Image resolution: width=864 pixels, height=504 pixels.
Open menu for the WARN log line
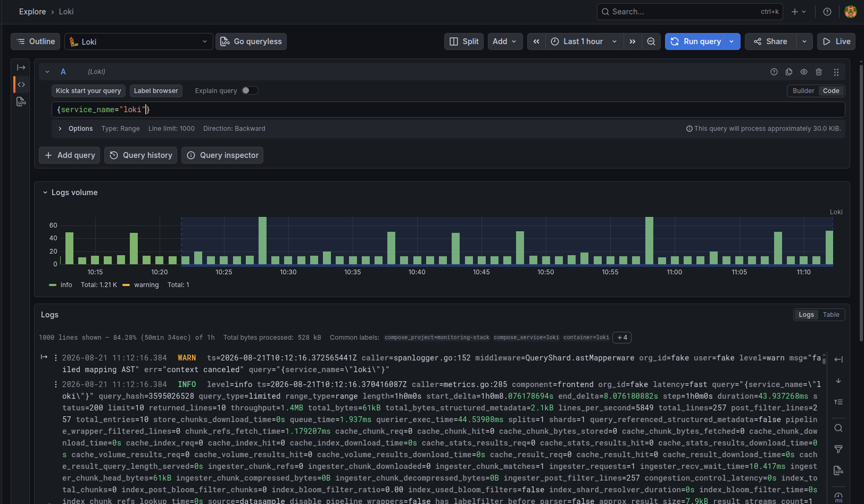point(55,358)
